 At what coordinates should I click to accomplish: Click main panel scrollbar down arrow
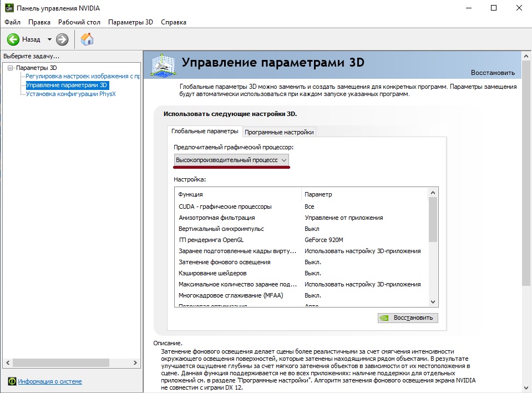coord(526,388)
